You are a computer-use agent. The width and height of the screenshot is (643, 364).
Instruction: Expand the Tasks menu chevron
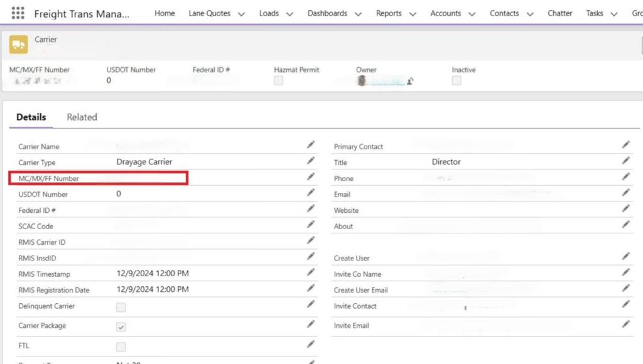tap(614, 14)
